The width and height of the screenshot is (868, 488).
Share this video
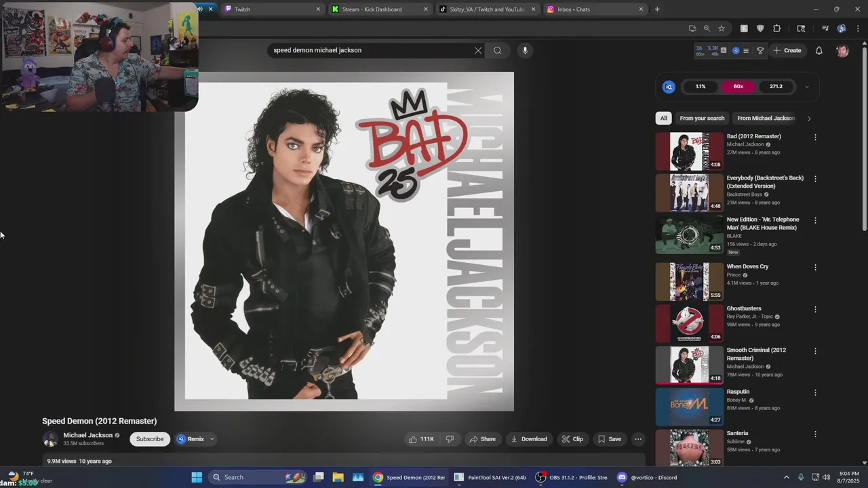pyautogui.click(x=482, y=439)
